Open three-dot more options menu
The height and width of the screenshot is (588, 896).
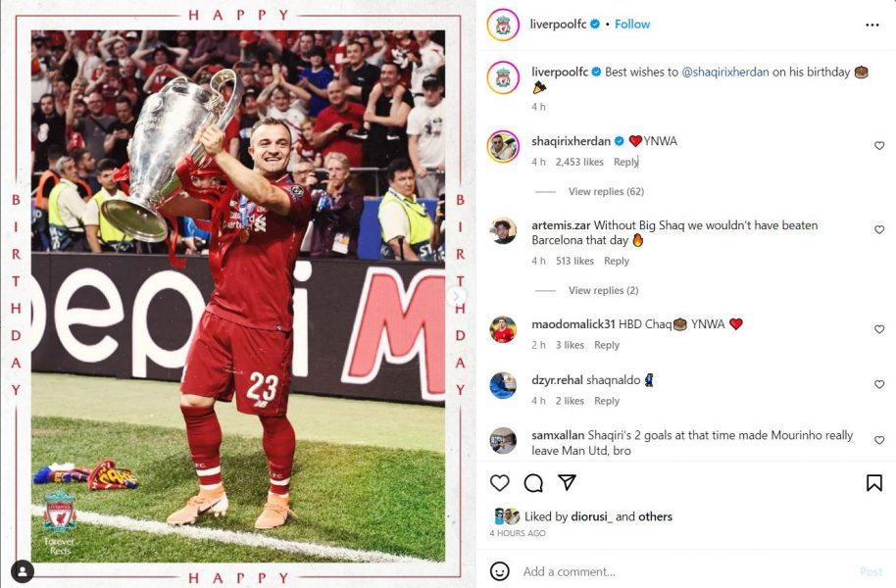point(872,24)
